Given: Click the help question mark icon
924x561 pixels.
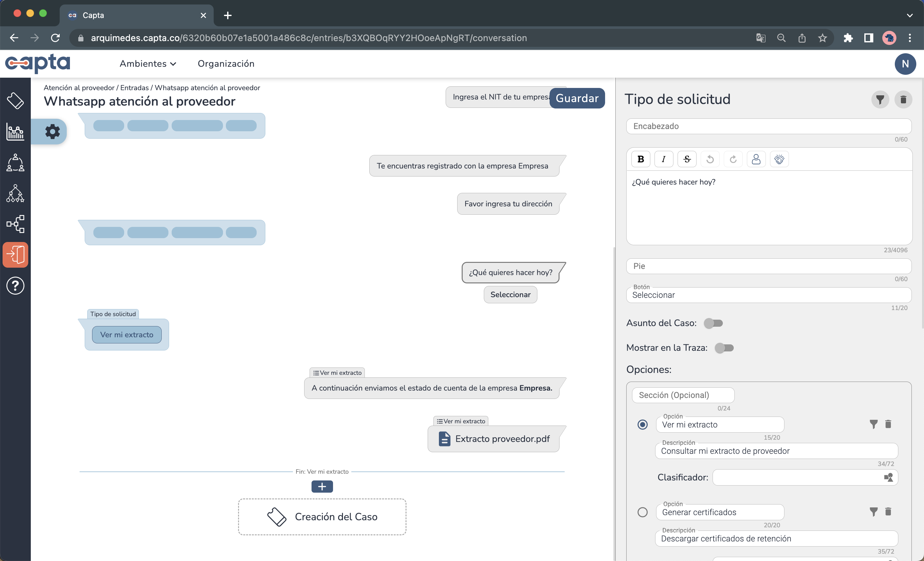Looking at the screenshot, I should click(15, 285).
